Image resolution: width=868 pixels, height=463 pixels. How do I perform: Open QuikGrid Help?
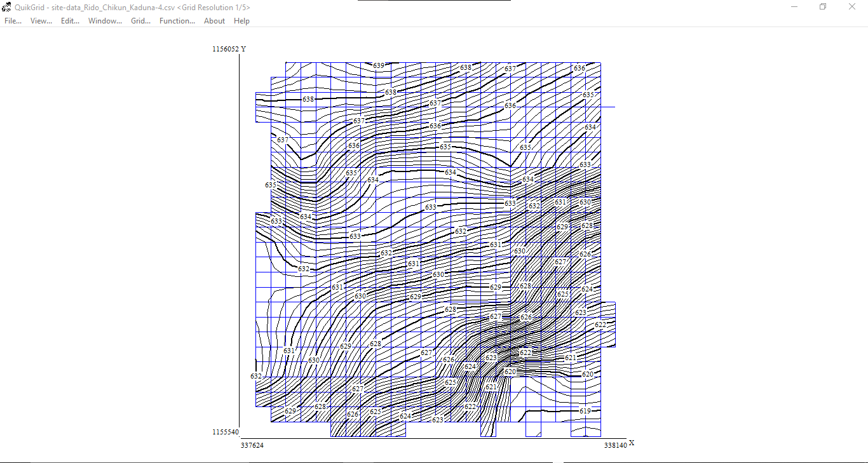[241, 20]
